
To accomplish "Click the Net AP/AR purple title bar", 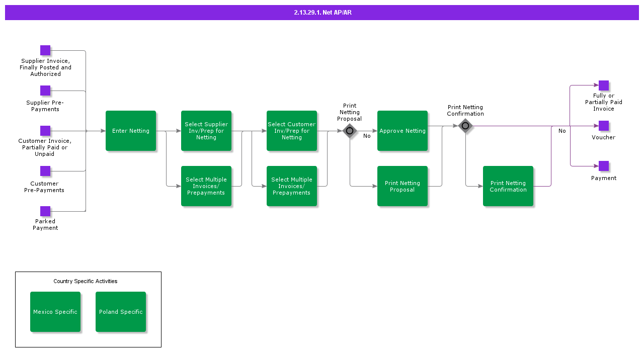I will (x=322, y=13).
